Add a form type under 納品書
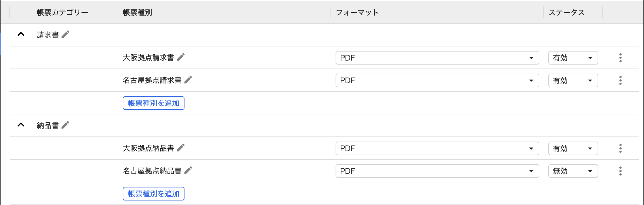The height and width of the screenshot is (205, 644). point(153,194)
